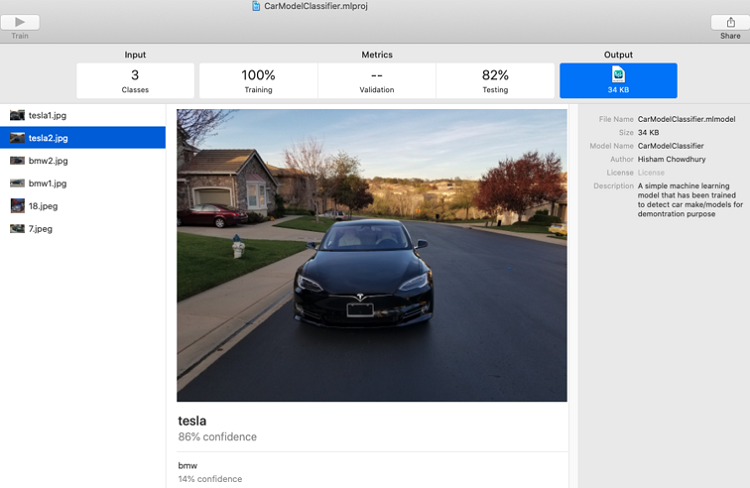Switch to the Validation metrics tab
Screen dimensions: 750x488
(x=377, y=81)
